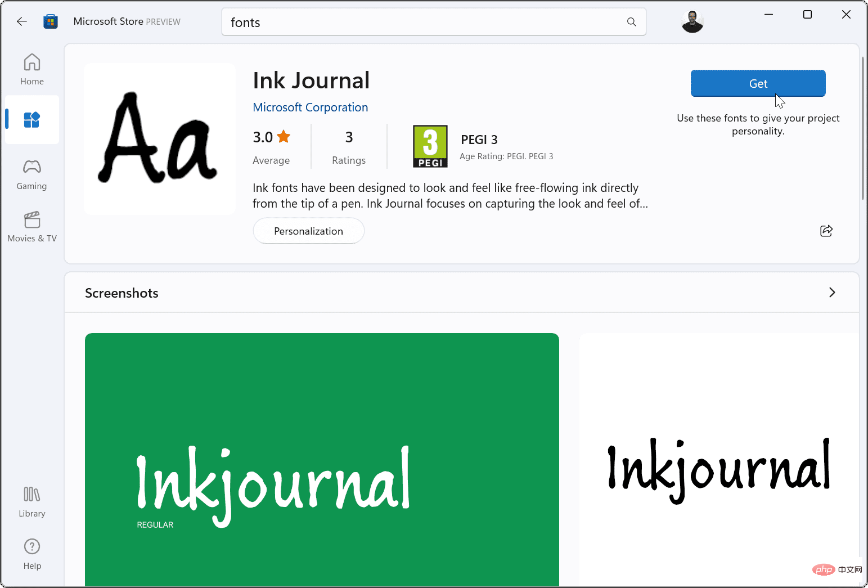This screenshot has width=868, height=588.
Task: Click the Microsoft Store logo icon
Action: click(51, 21)
